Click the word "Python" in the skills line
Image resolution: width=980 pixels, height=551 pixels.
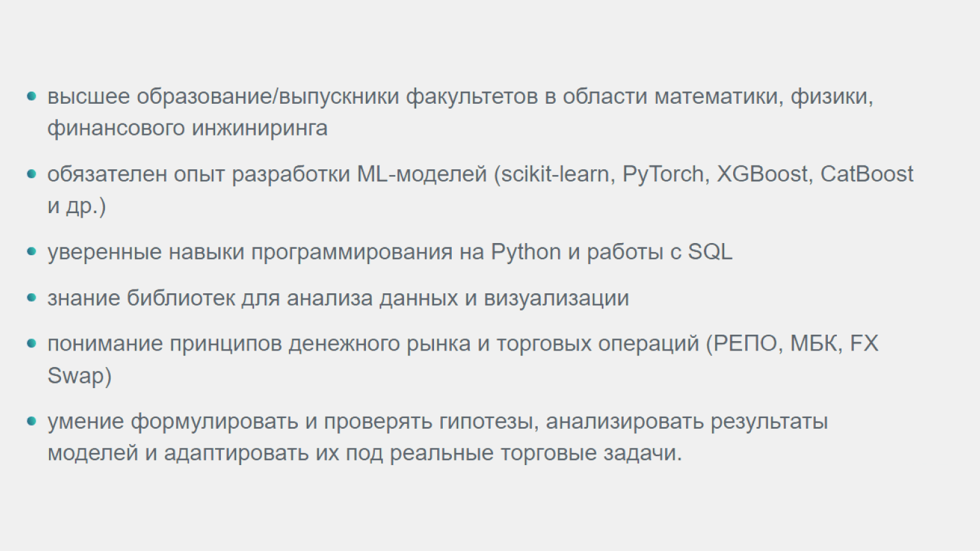coord(526,252)
